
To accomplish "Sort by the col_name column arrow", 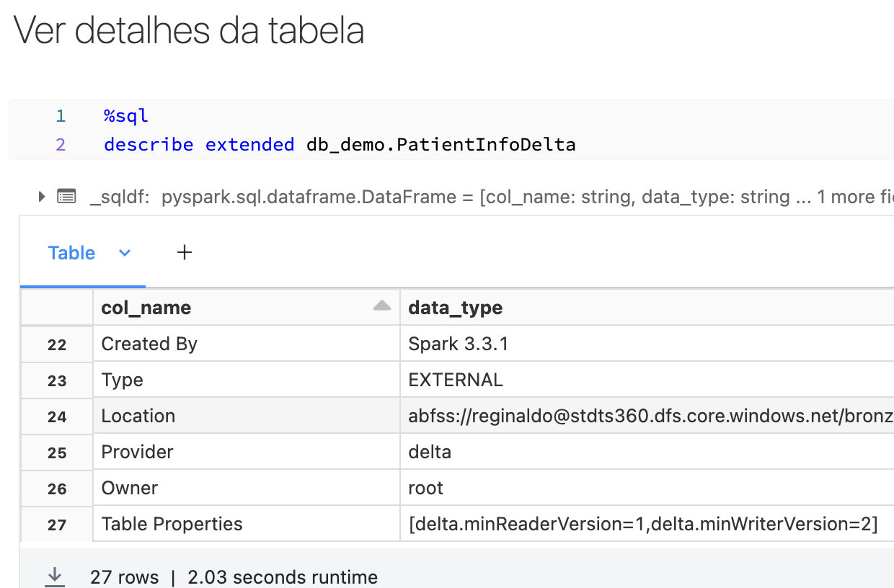I will point(382,306).
